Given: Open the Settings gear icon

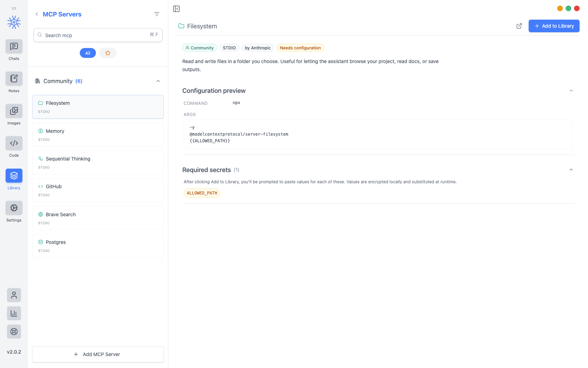Looking at the screenshot, I should 14,208.
